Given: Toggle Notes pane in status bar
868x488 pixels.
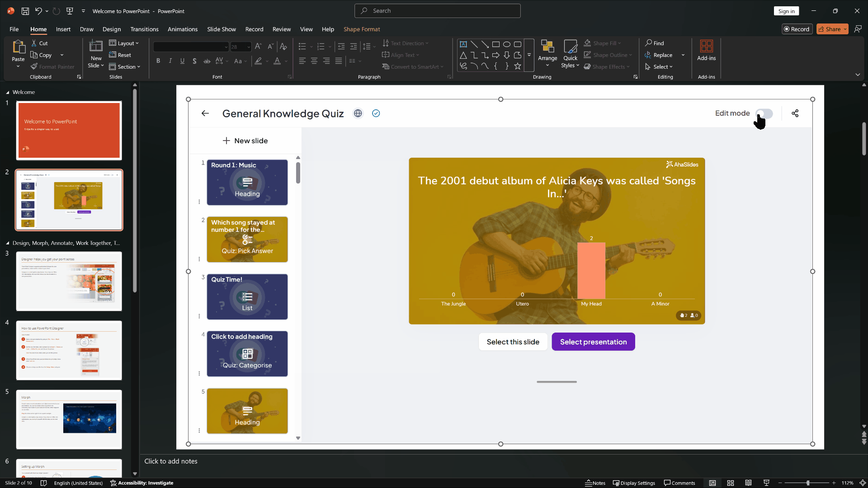Looking at the screenshot, I should point(595,483).
